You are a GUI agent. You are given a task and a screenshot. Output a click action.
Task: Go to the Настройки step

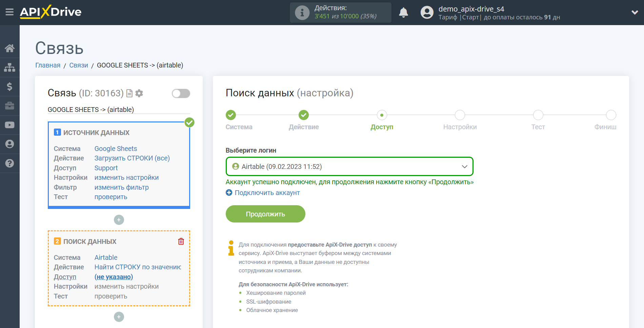[460, 115]
